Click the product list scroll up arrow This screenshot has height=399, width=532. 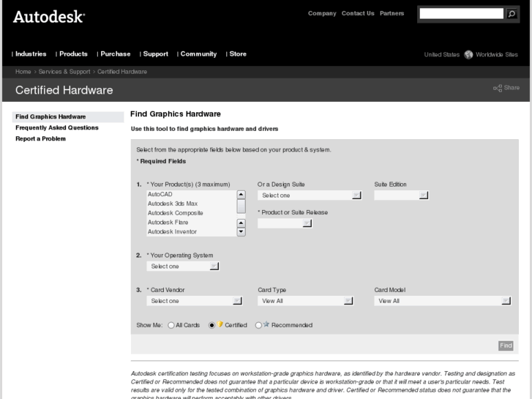[x=241, y=195]
